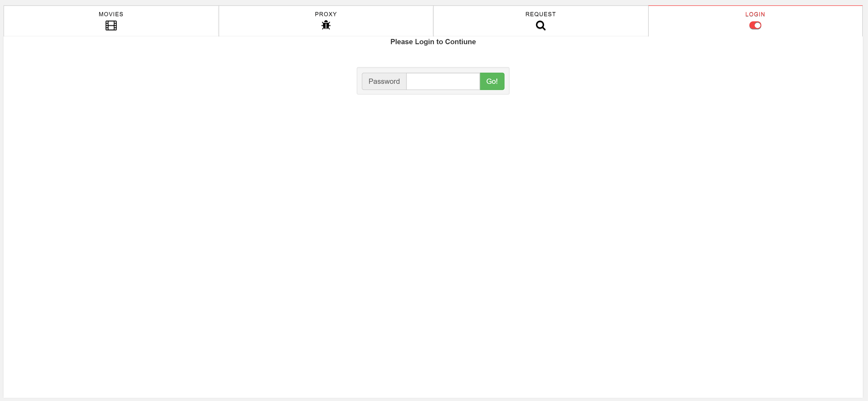Click the left edge of password field

coord(409,81)
